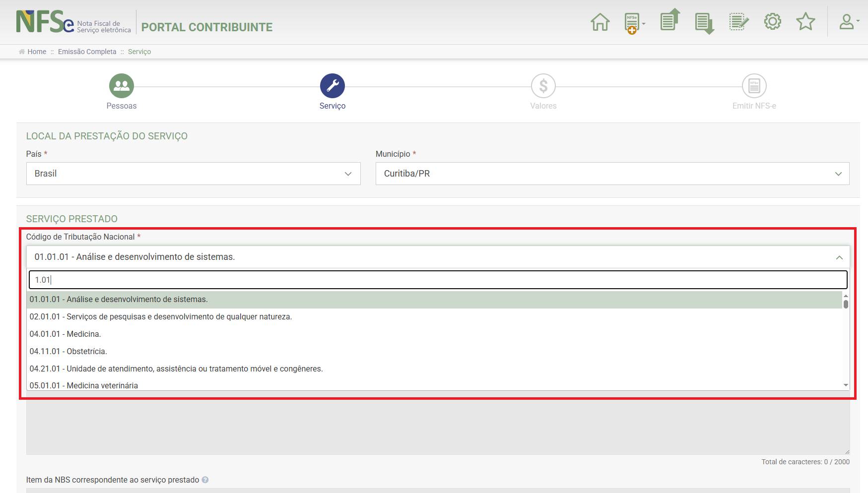Click the Home breadcrumb link
This screenshot has height=493, width=868.
click(x=36, y=52)
